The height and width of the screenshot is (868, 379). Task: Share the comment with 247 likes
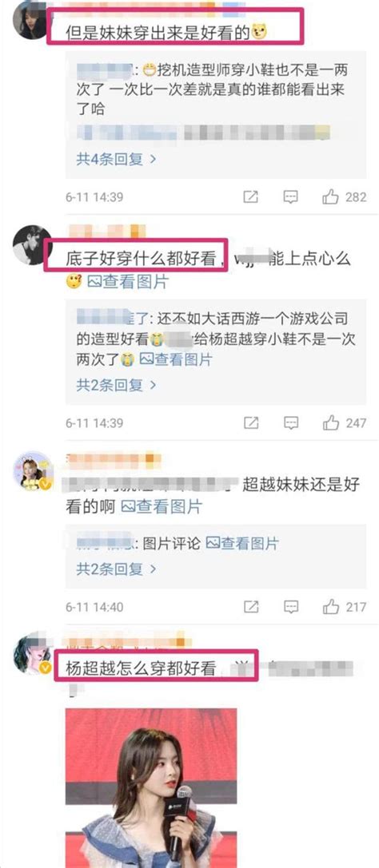[x=251, y=423]
